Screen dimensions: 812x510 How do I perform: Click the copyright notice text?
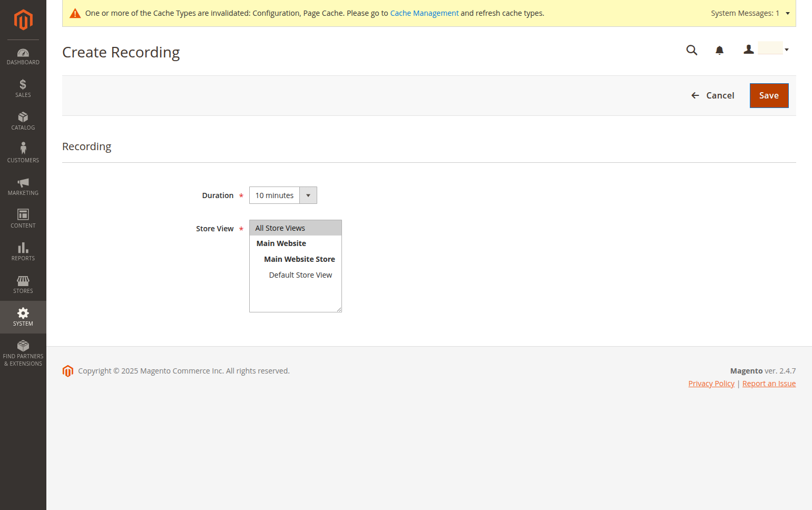coord(184,371)
